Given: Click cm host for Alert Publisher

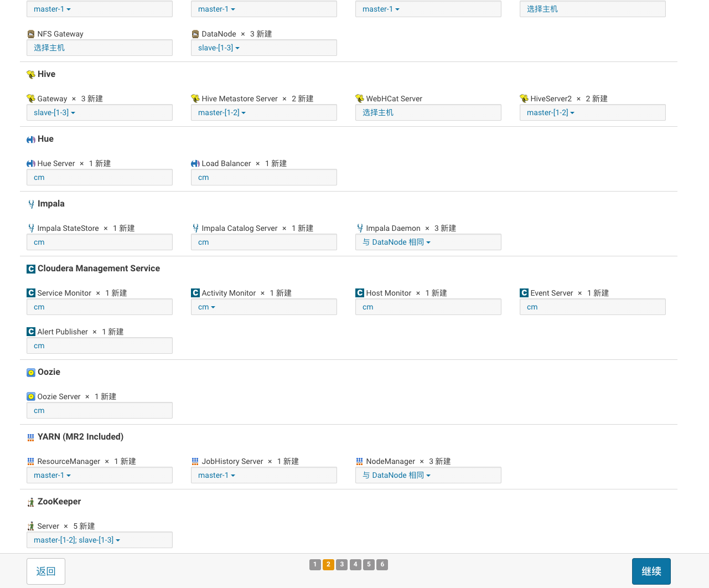Looking at the screenshot, I should point(100,345).
